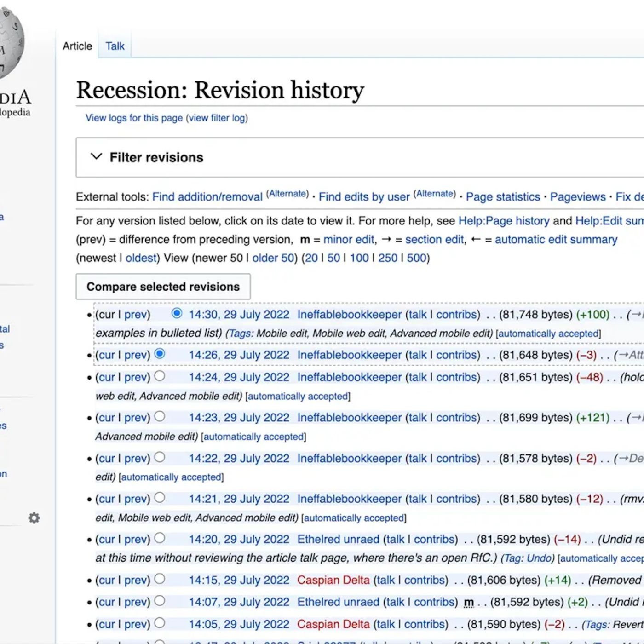Select radio button for 14:05 revision
The width and height of the screenshot is (644, 644).
tap(160, 623)
